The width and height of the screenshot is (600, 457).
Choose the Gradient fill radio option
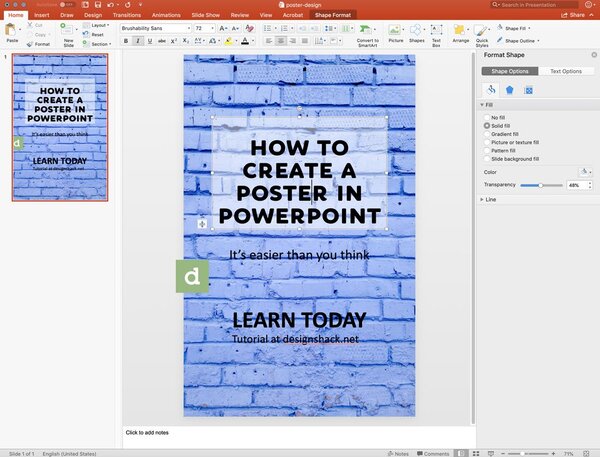487,134
